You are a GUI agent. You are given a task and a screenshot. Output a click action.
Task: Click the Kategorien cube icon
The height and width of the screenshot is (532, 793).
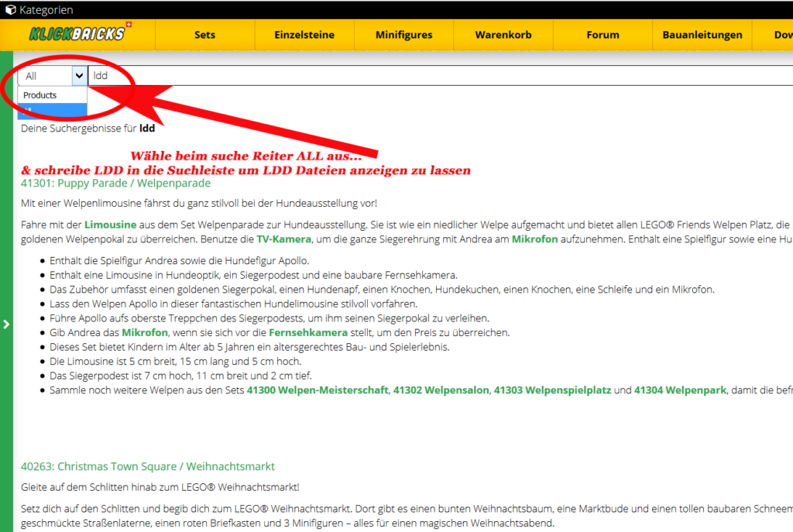click(x=11, y=10)
